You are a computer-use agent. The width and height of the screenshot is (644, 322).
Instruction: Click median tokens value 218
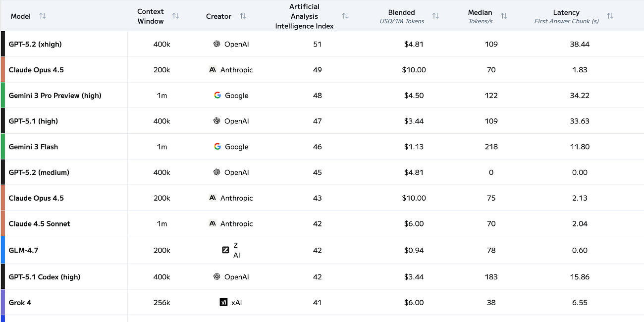click(x=491, y=147)
